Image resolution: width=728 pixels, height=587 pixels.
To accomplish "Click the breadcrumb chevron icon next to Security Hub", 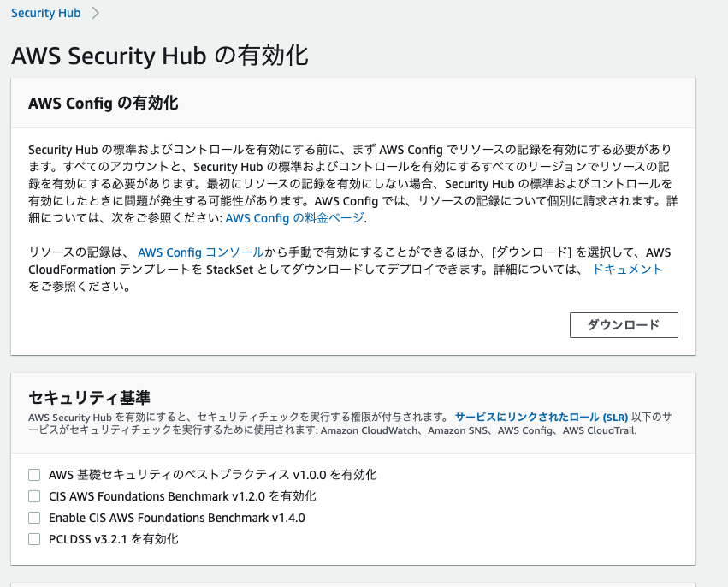I will pyautogui.click(x=94, y=13).
